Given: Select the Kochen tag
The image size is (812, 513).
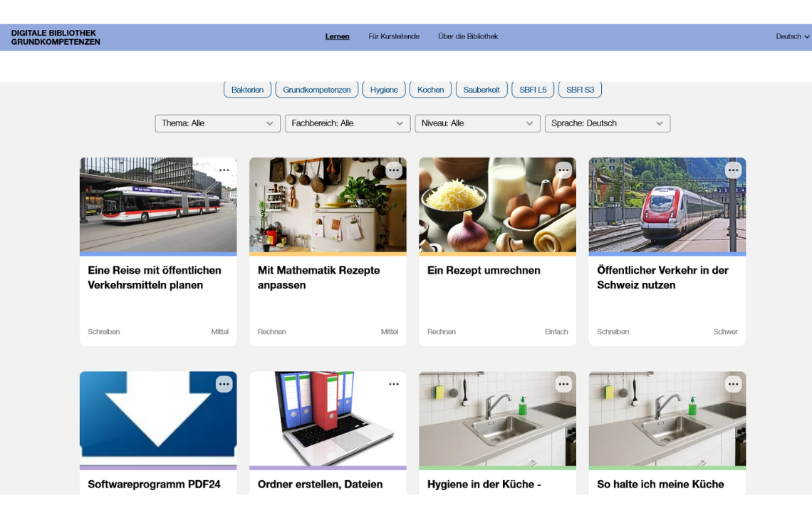Looking at the screenshot, I should pos(430,90).
